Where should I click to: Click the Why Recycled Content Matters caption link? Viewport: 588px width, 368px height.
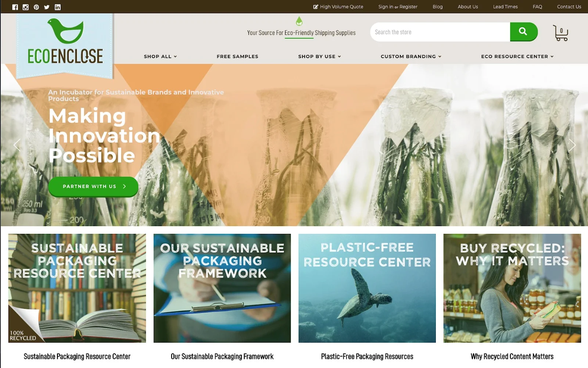512,356
